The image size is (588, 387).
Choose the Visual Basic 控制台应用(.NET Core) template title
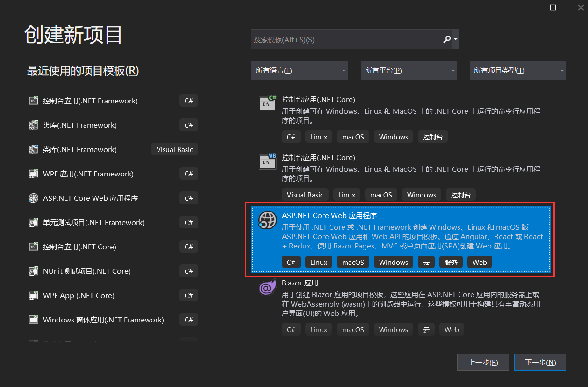(x=318, y=157)
